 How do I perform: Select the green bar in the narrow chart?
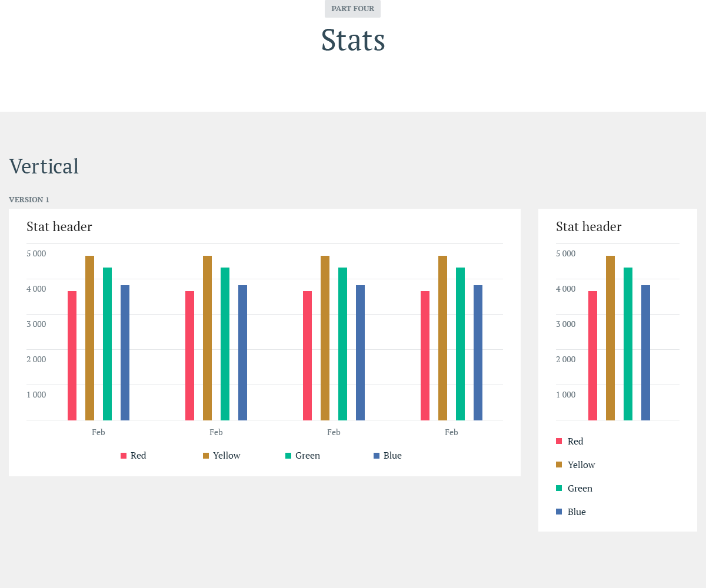click(x=628, y=344)
